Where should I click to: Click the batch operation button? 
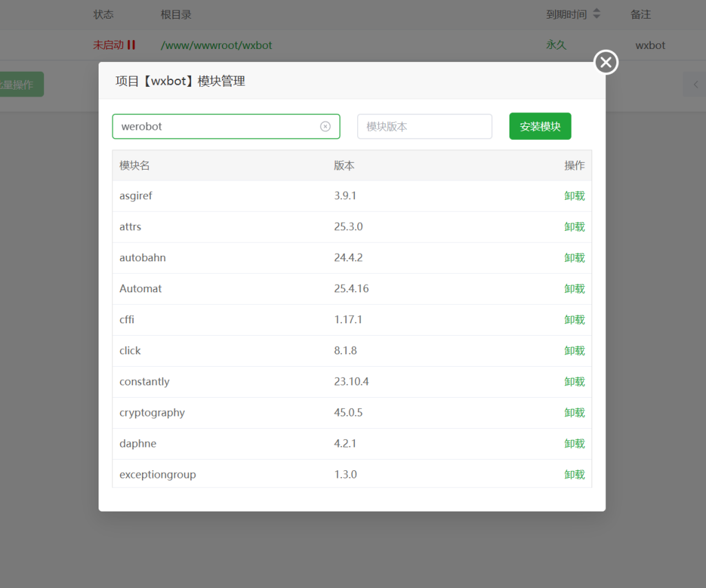19,85
